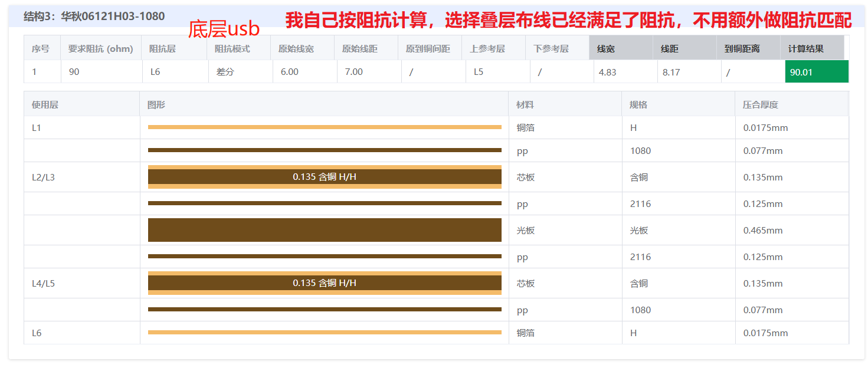868x368 pixels.
Task: Click the 压合厚度 column header
Action: pos(761,104)
